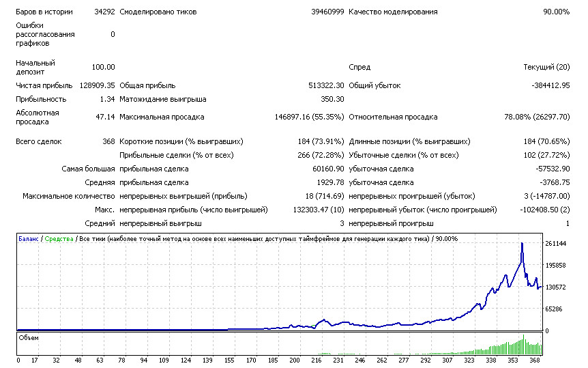
Task: Click the average loss trade value -3768.75
Action: pyautogui.click(x=555, y=182)
